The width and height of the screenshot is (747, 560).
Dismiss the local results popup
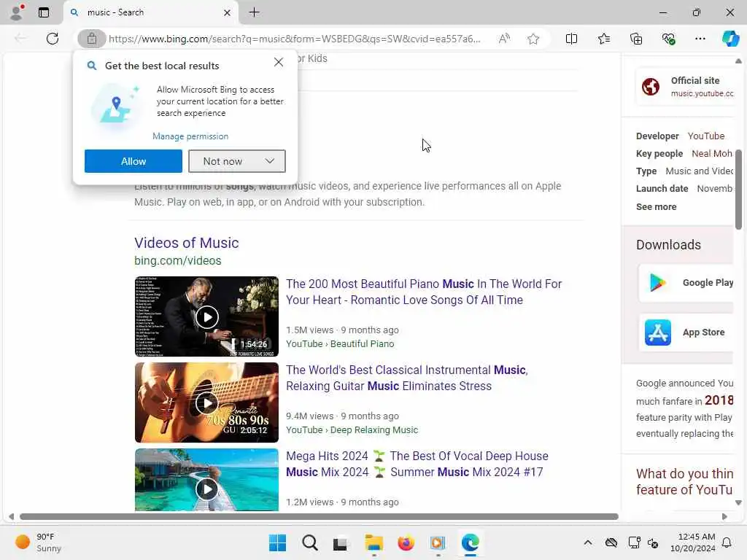click(x=279, y=63)
